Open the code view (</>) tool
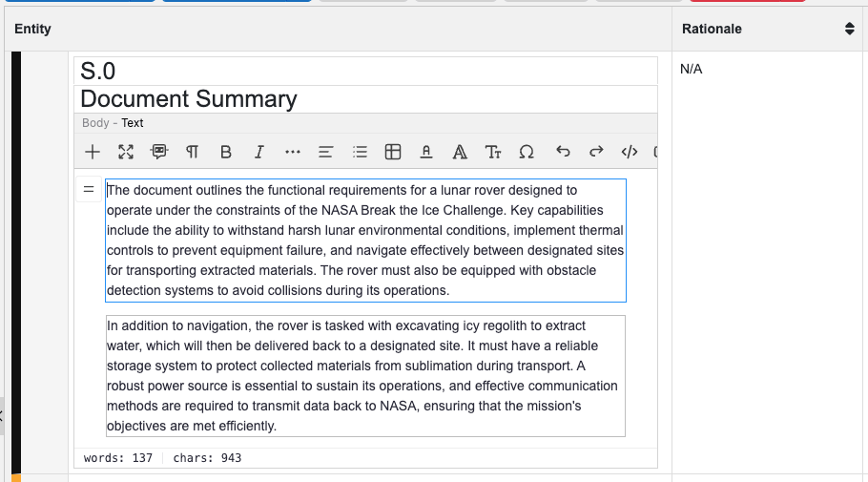The width and height of the screenshot is (868, 482). pyautogui.click(x=630, y=152)
